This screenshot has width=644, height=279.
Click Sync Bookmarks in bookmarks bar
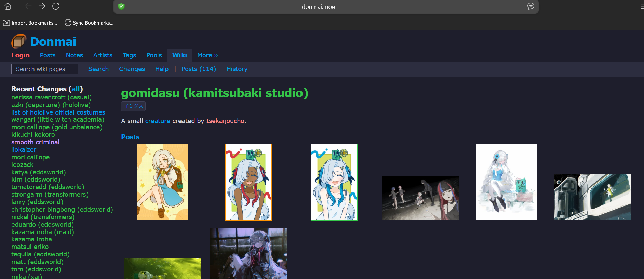(x=89, y=23)
